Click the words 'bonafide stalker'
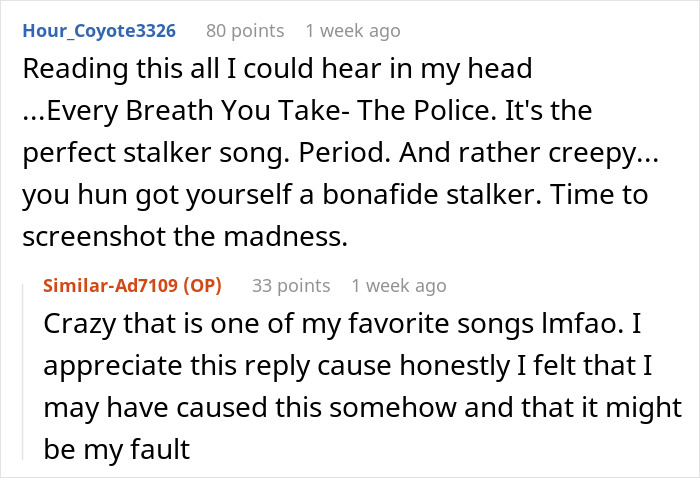The image size is (700, 478). tap(432, 195)
